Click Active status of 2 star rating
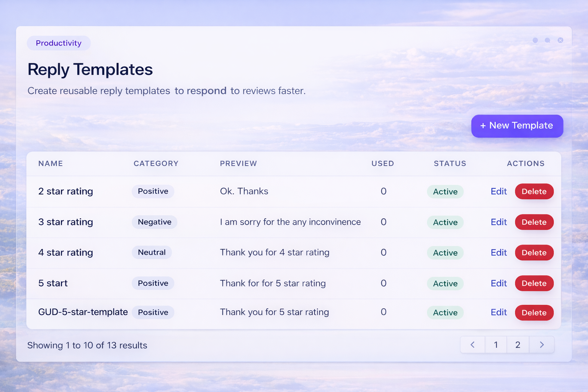588x392 pixels. point(445,191)
